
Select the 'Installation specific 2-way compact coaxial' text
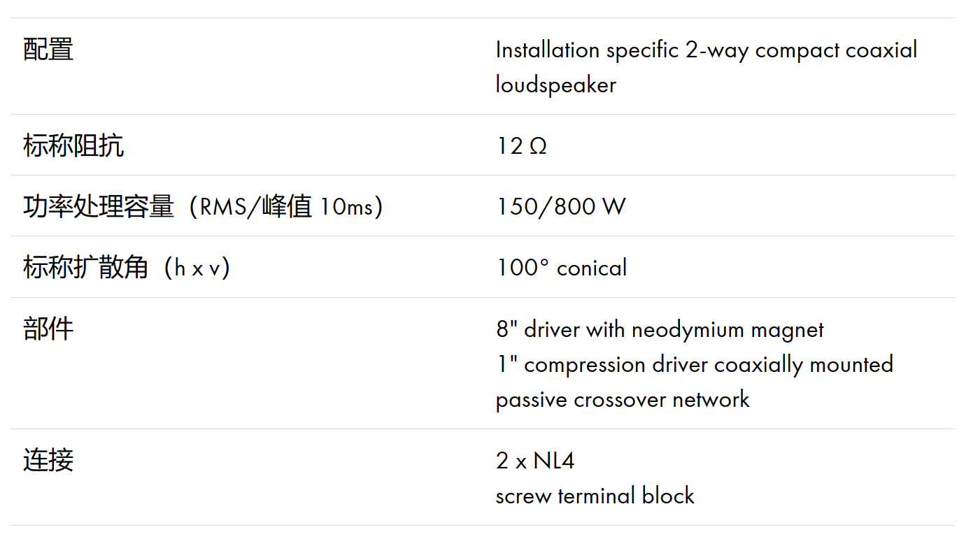point(706,50)
